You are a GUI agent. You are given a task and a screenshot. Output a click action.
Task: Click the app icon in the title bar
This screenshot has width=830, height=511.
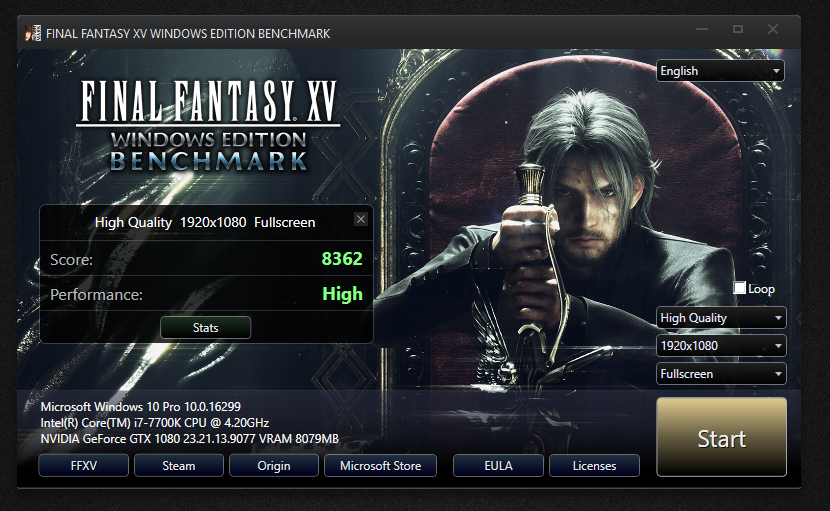[33, 33]
